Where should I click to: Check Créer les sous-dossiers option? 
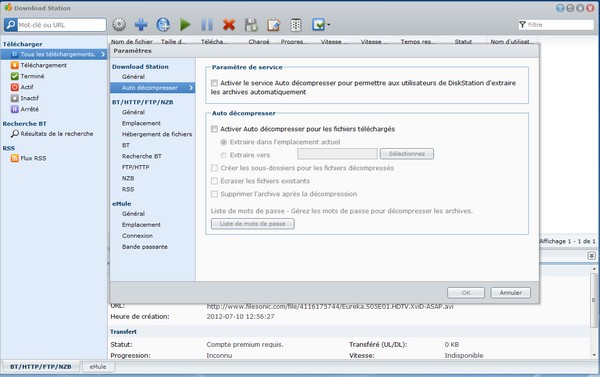(214, 168)
